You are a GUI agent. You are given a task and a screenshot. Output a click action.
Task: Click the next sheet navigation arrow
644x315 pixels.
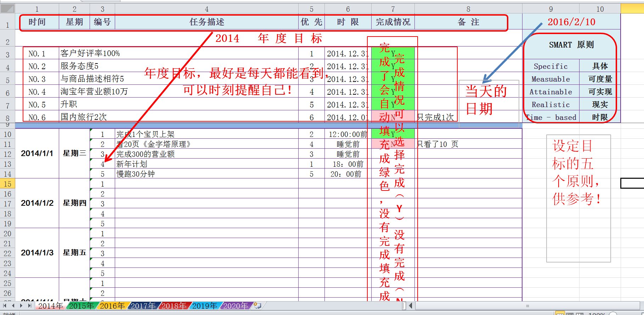point(21,305)
